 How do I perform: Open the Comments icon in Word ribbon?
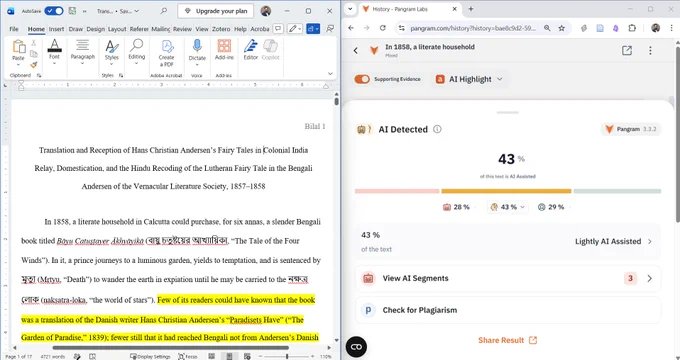[x=278, y=29]
